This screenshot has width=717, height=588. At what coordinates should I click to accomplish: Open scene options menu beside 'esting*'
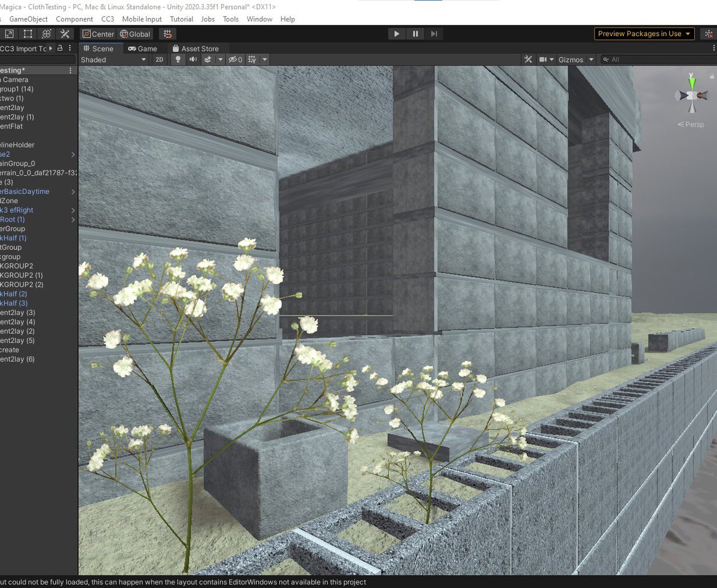pos(71,71)
